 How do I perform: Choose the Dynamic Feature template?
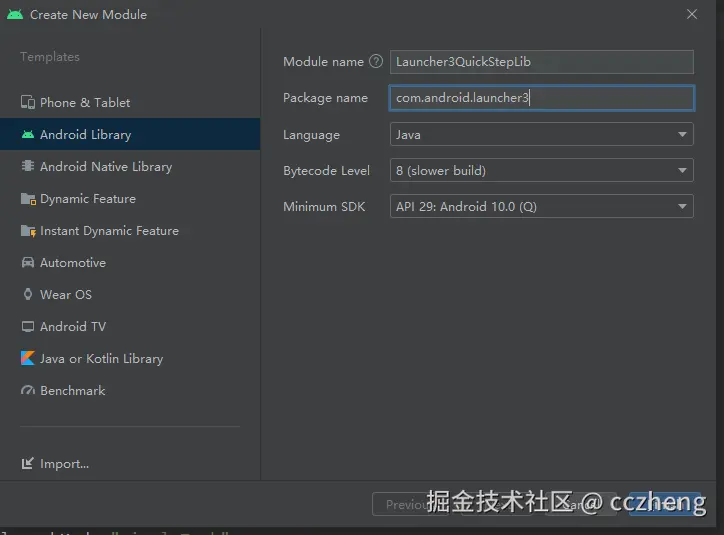(130, 198)
